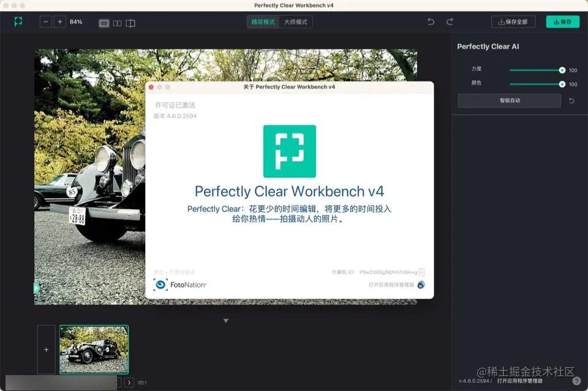Click the Perfectly Clear AI panel heading
The width and height of the screenshot is (588, 391).
click(488, 47)
